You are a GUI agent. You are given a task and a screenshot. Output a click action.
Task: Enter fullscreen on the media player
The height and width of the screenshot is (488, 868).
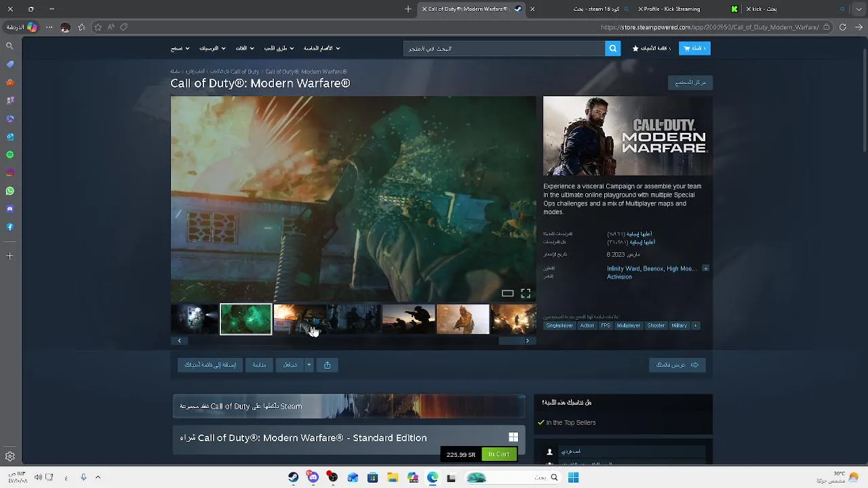[526, 293]
